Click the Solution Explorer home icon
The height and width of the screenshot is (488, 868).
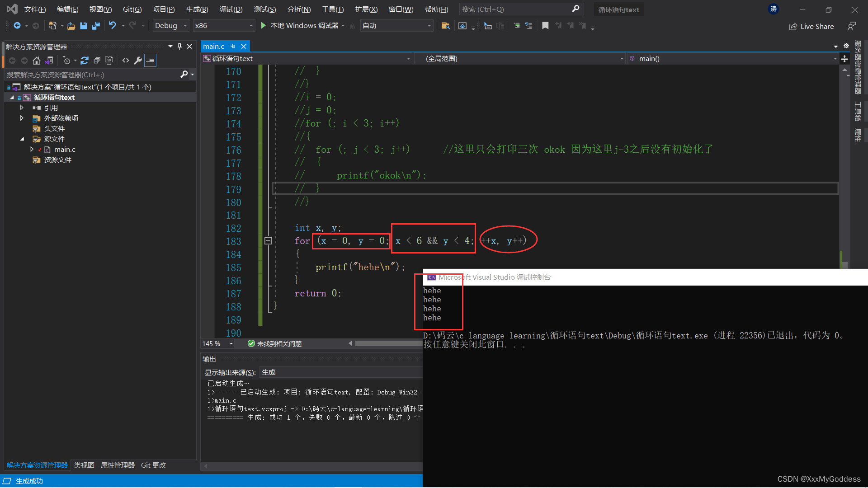point(37,60)
